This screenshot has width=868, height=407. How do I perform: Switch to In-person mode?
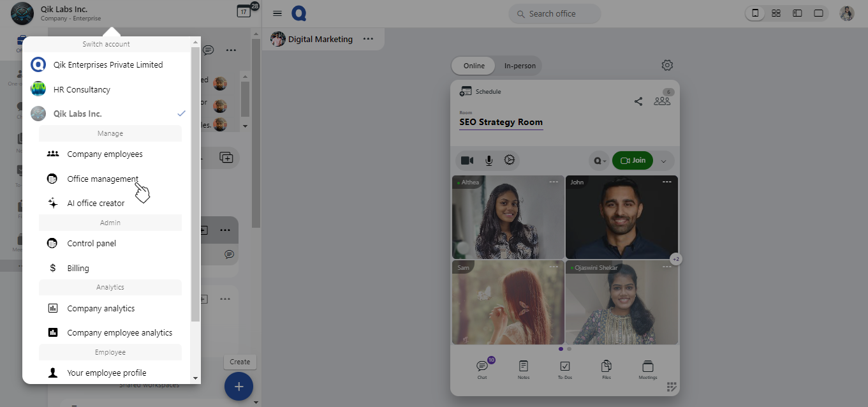520,66
